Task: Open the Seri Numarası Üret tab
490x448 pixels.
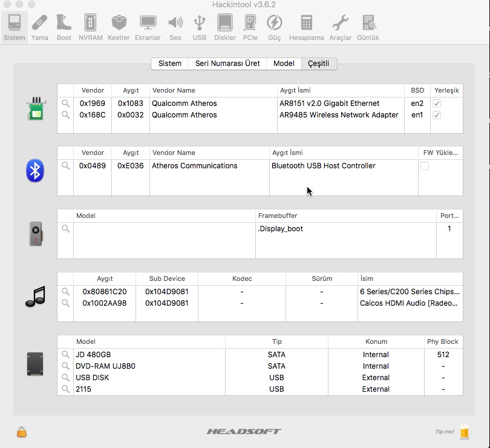Action: 227,64
